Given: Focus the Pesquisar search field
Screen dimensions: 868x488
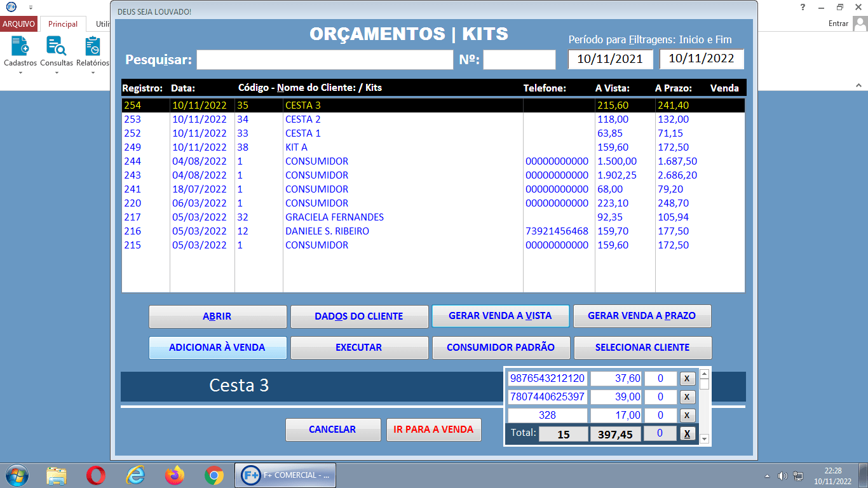Looking at the screenshot, I should (325, 60).
